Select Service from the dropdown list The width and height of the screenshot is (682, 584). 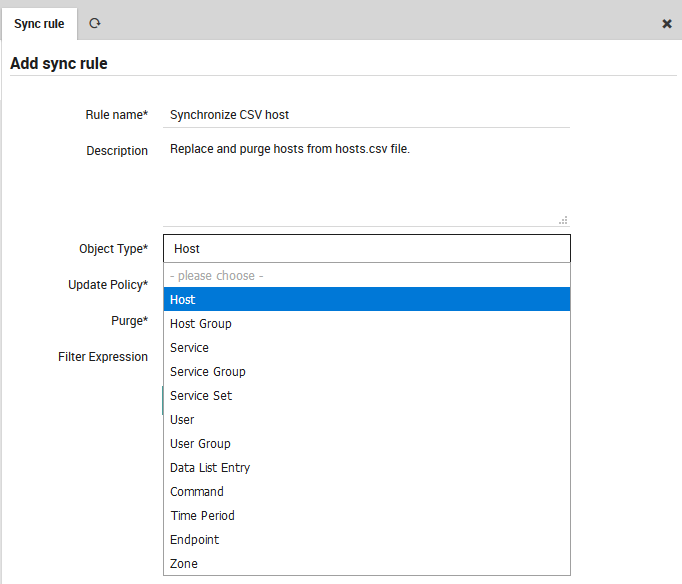366,347
